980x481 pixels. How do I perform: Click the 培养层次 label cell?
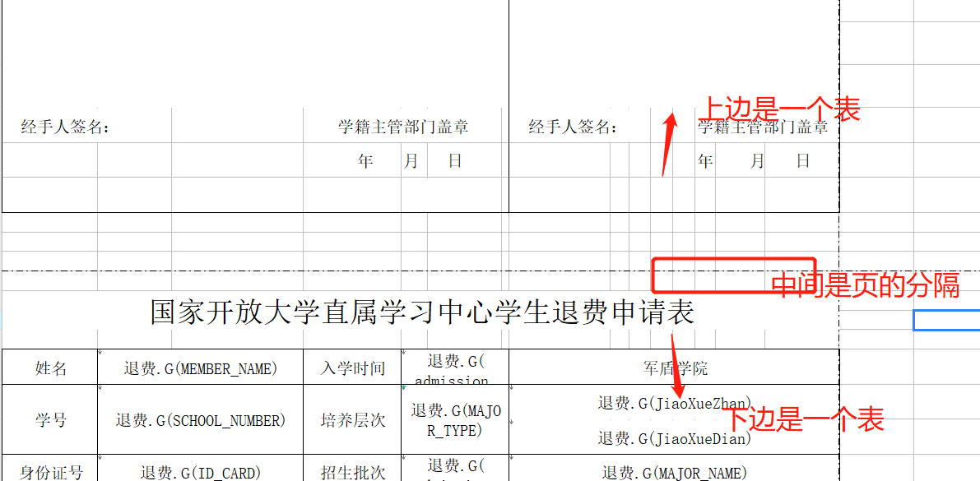(352, 420)
